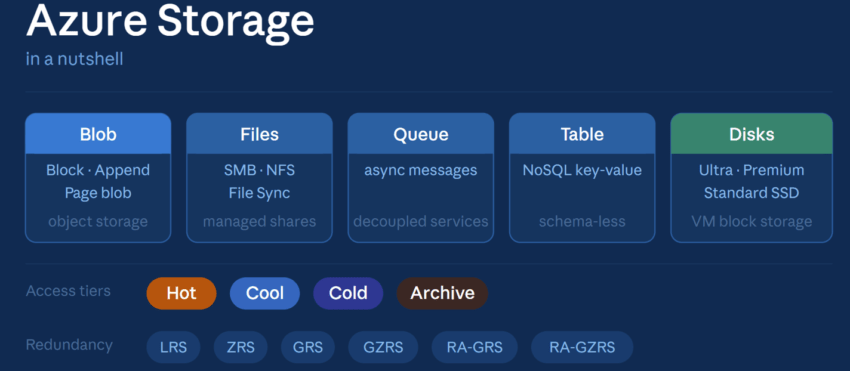Select GZRS redundancy pill
The height and width of the screenshot is (371, 850).
click(x=383, y=347)
